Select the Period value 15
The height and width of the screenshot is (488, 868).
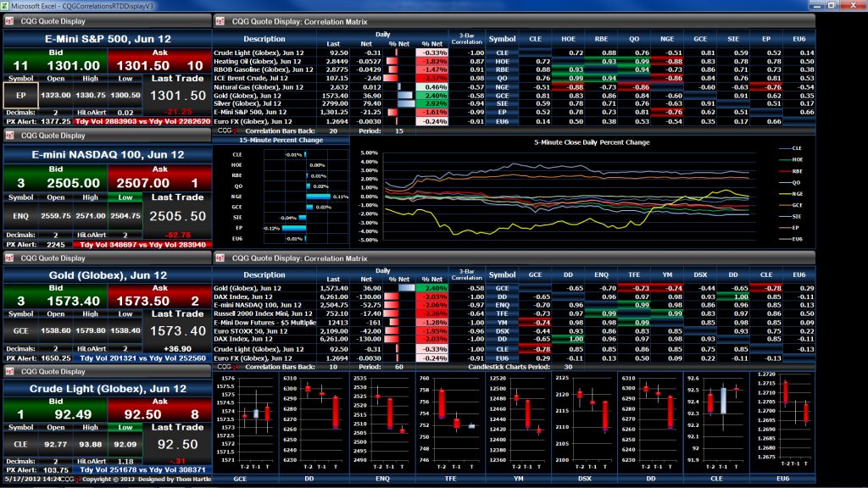pos(399,131)
